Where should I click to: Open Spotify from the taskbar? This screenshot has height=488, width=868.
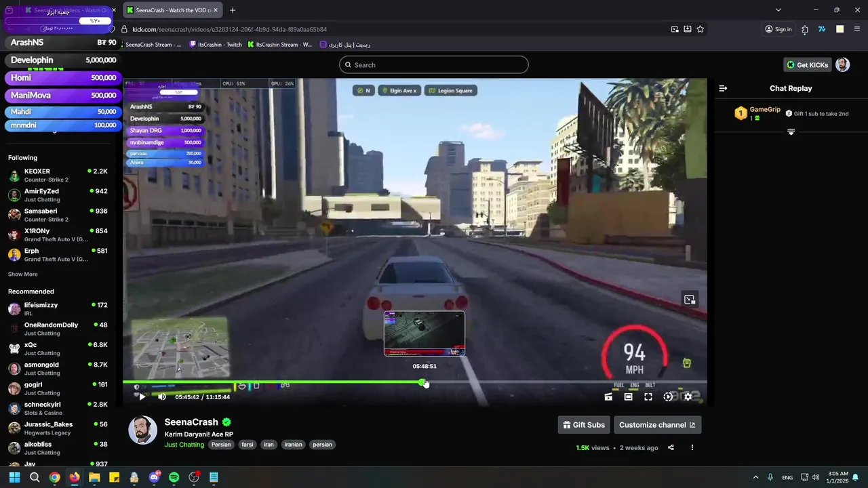174,477
